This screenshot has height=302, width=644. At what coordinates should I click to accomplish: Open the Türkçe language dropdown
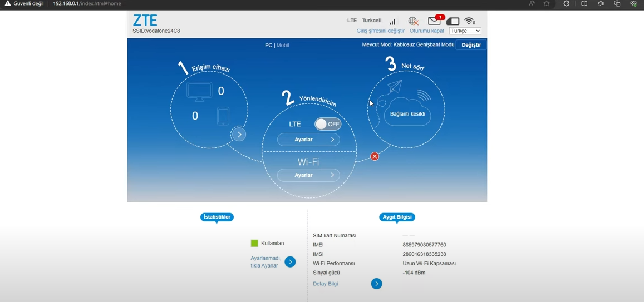pyautogui.click(x=465, y=31)
